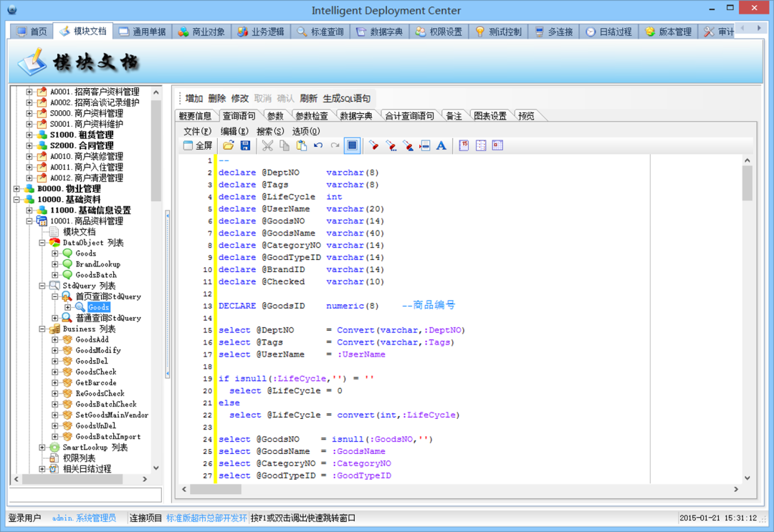Open the 参数检查 sub-tab
Image resolution: width=774 pixels, height=532 pixels.
tap(312, 116)
